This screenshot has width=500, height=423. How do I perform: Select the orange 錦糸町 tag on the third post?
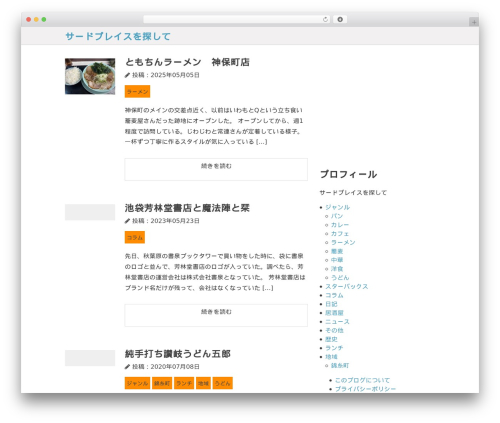coord(162,383)
